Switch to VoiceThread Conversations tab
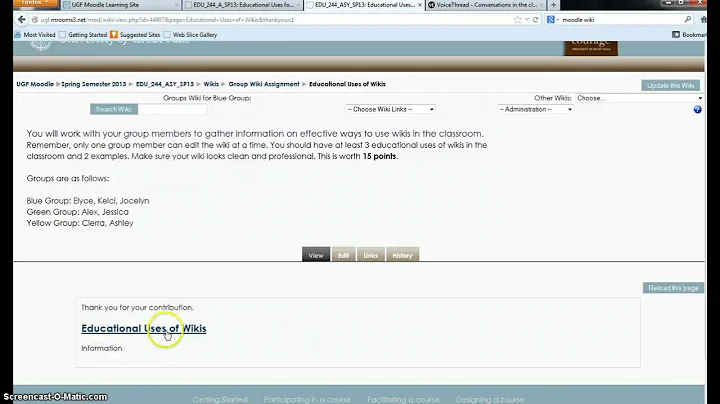 tap(486, 5)
